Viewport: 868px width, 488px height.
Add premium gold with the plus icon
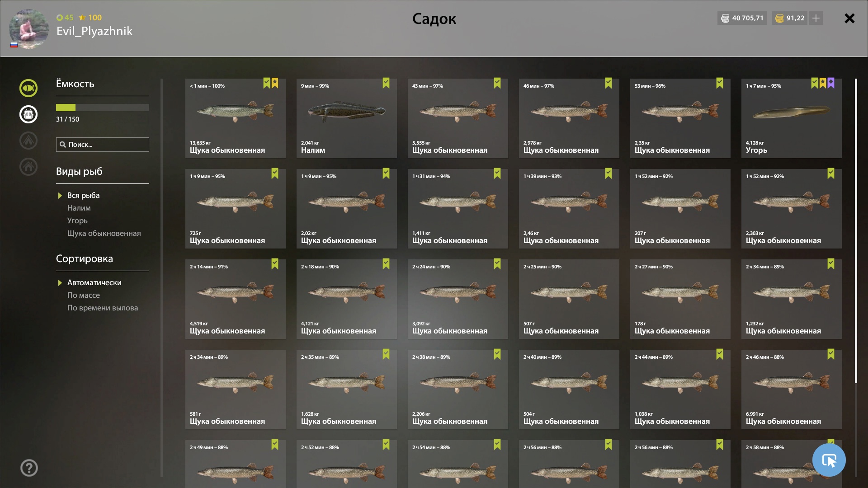[x=816, y=18]
